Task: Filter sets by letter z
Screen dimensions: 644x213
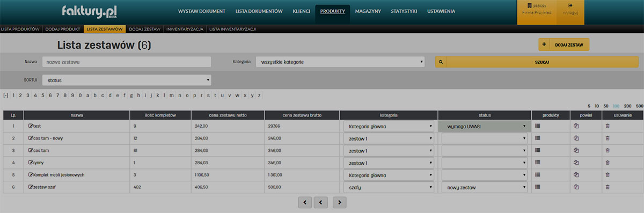Action: tap(259, 96)
